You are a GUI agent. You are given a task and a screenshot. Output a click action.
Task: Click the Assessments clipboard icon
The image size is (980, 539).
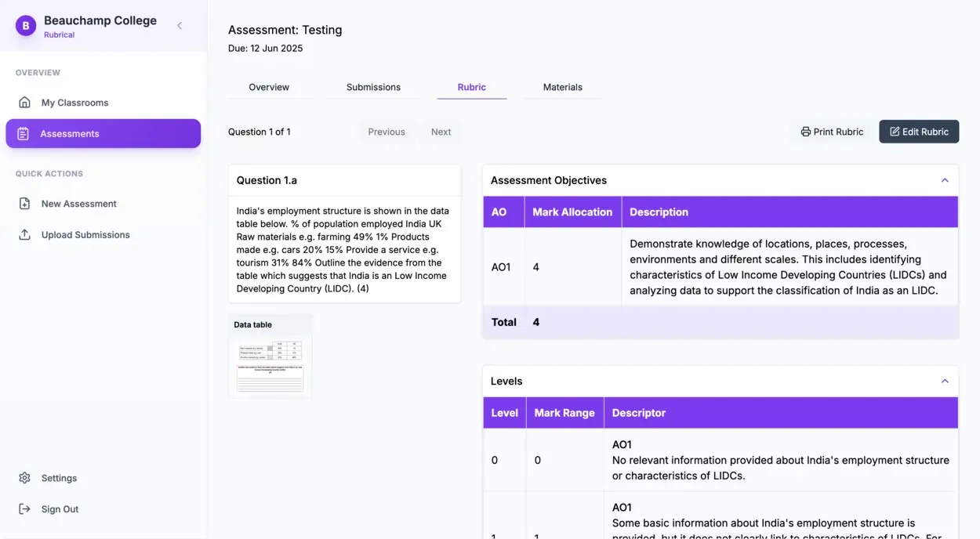(24, 133)
